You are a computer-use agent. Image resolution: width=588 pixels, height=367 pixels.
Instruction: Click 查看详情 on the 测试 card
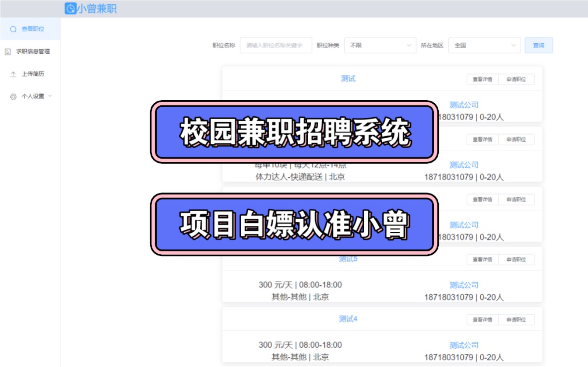pos(482,80)
